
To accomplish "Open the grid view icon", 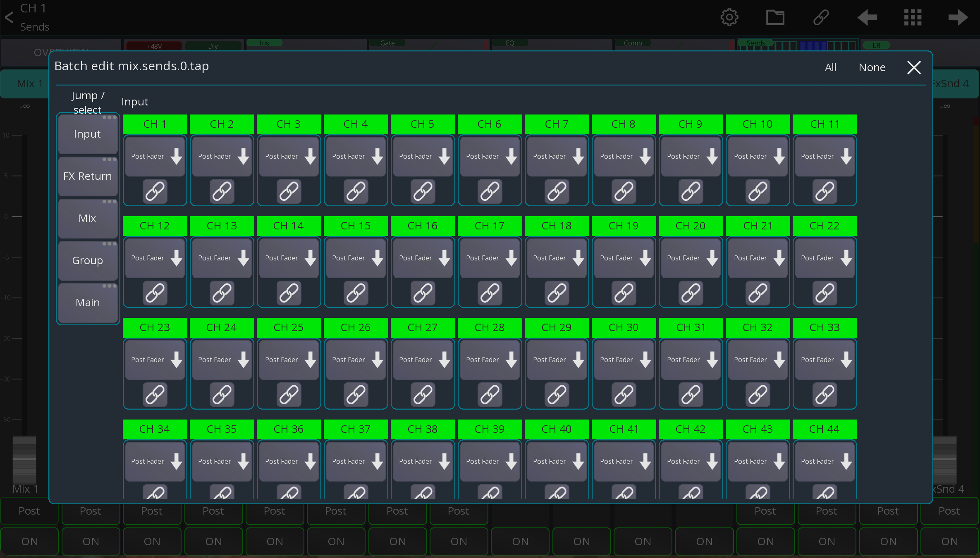I will pos(913,17).
